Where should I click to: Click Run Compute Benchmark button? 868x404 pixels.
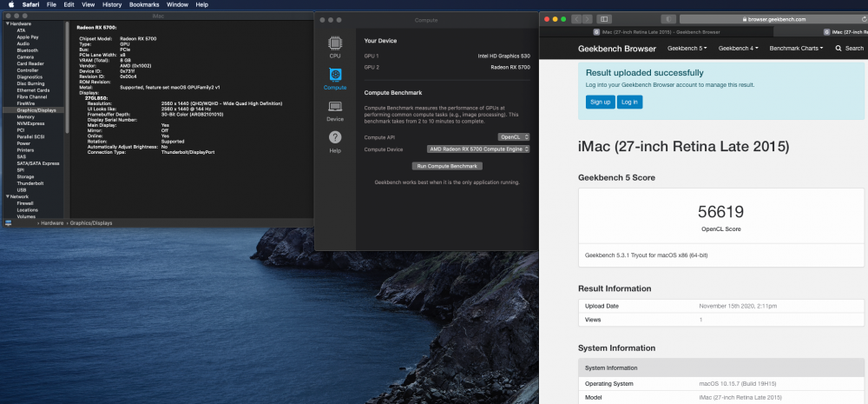[x=447, y=166]
